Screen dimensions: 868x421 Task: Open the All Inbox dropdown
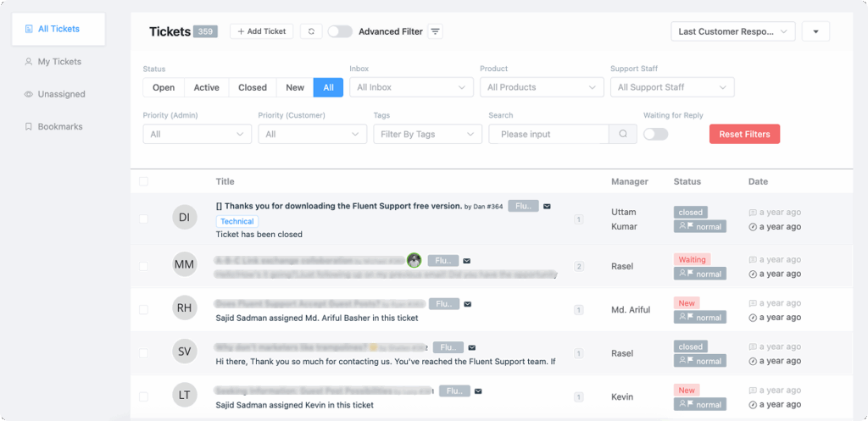pyautogui.click(x=411, y=87)
